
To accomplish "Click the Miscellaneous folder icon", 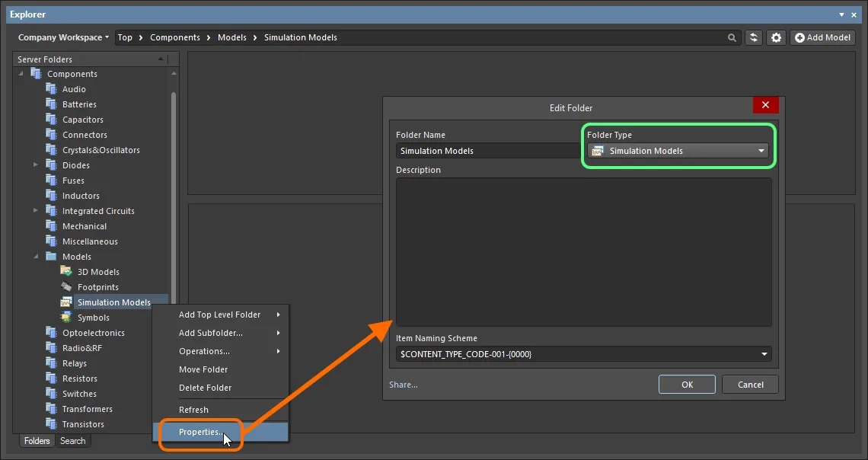I will (52, 241).
